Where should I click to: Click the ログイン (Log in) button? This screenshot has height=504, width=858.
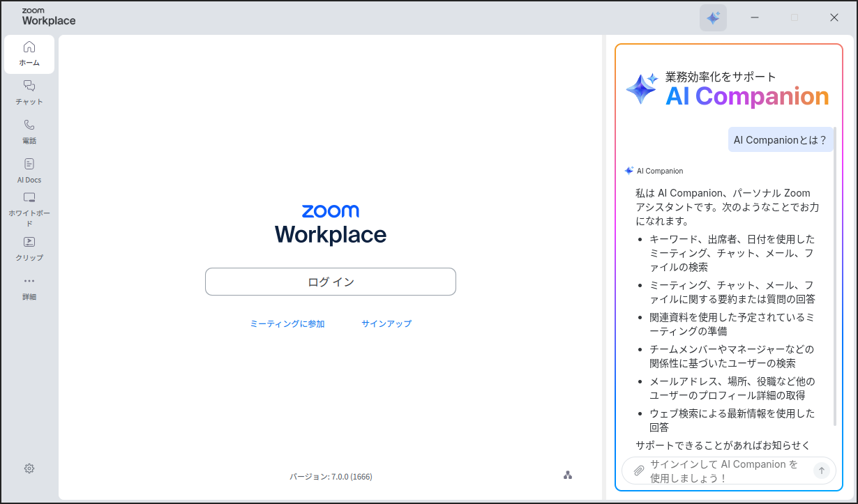[x=330, y=282]
